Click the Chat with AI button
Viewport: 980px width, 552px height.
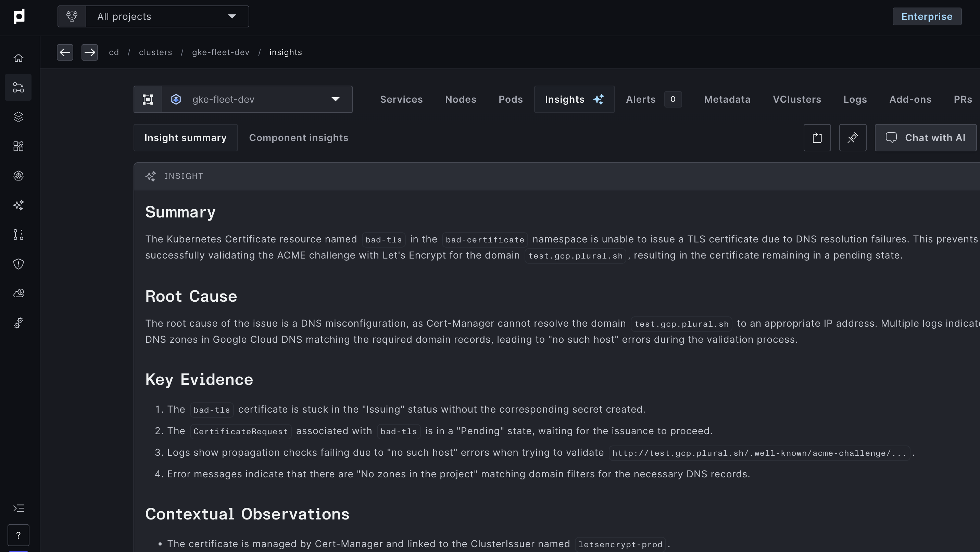pos(925,138)
